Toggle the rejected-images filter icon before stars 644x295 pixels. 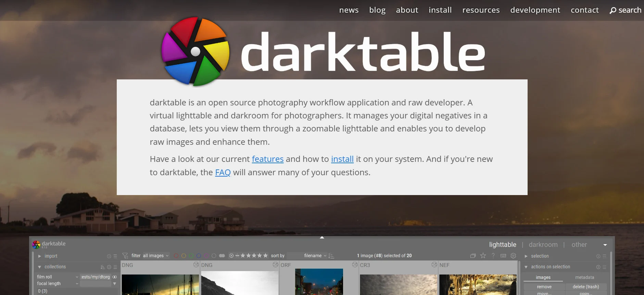[231, 256]
